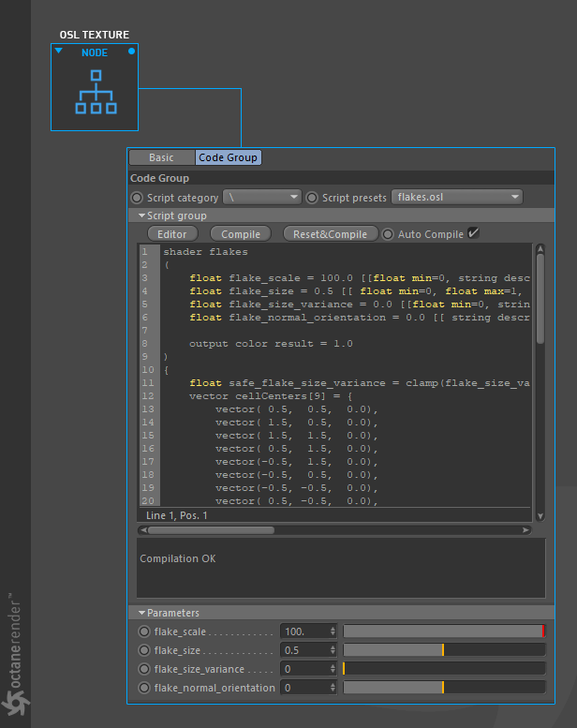Select the Code Group tab
Viewport: 577px width, 728px height.
[x=229, y=157]
